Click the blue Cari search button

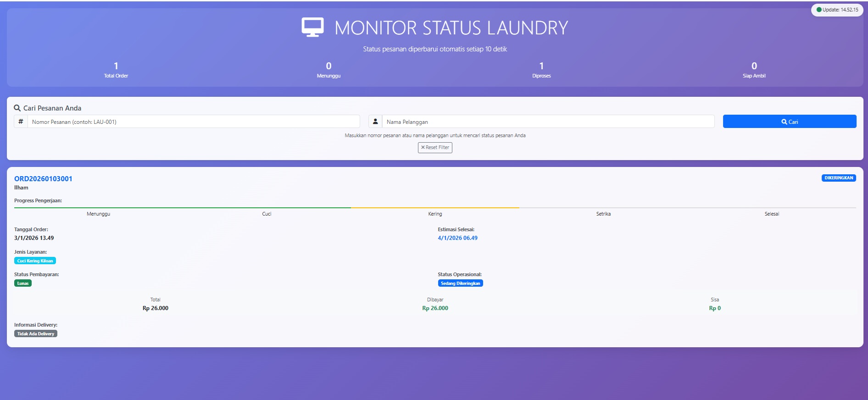point(790,122)
